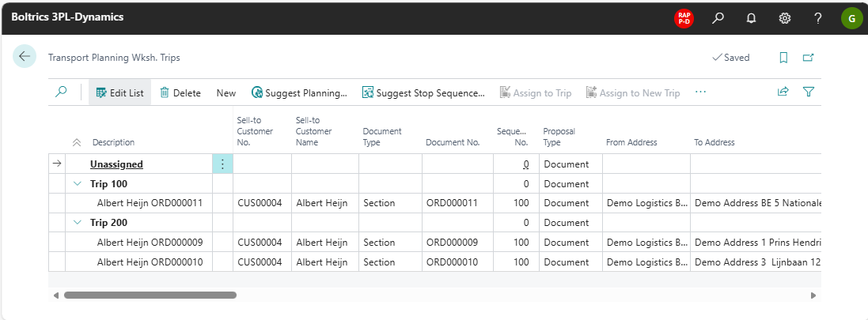Click the filter funnel icon
Image resolution: width=868 pixels, height=320 pixels.
(x=808, y=92)
